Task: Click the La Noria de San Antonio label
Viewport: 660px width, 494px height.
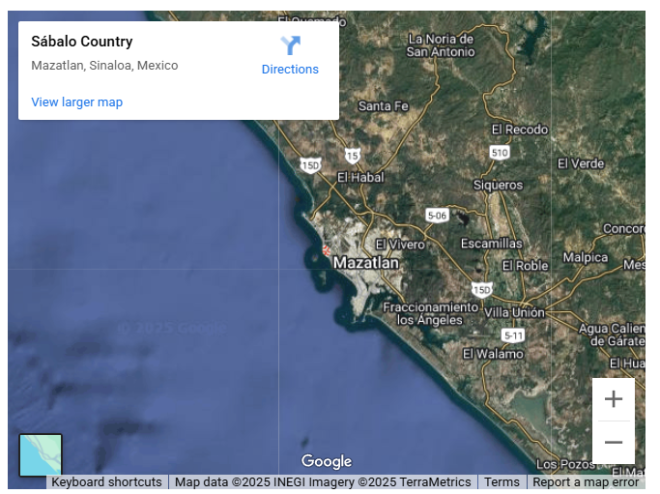Action: [441, 45]
